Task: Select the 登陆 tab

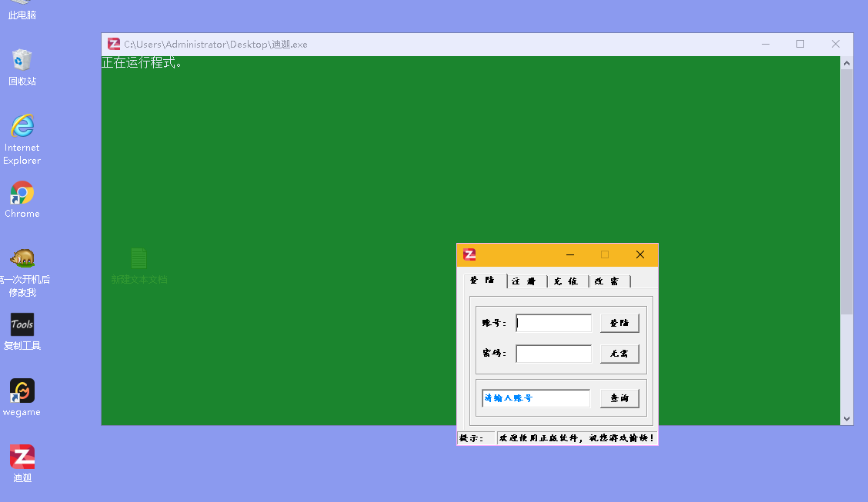Action: tap(485, 281)
